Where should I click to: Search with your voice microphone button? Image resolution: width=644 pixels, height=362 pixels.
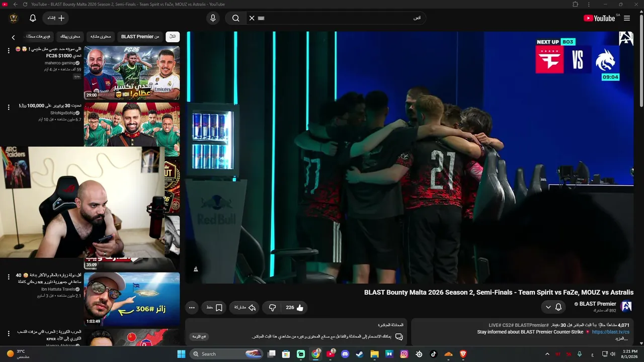tap(213, 18)
